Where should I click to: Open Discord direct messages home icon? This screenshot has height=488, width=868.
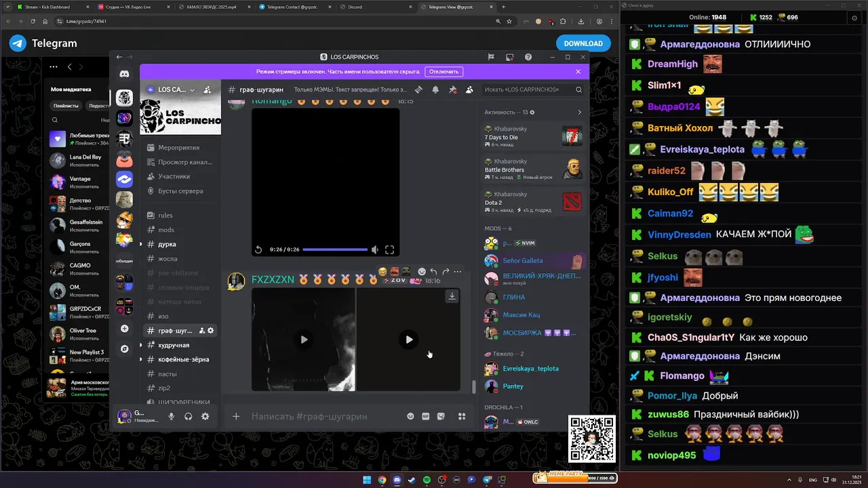click(125, 74)
